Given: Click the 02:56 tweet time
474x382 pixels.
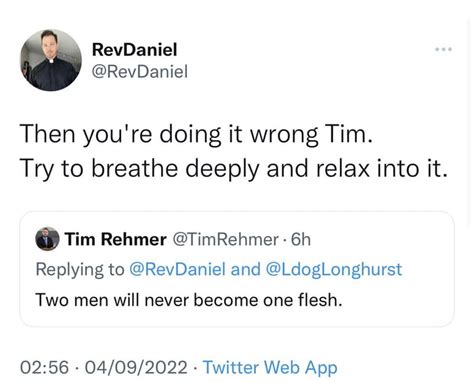Looking at the screenshot, I should [x=44, y=367].
